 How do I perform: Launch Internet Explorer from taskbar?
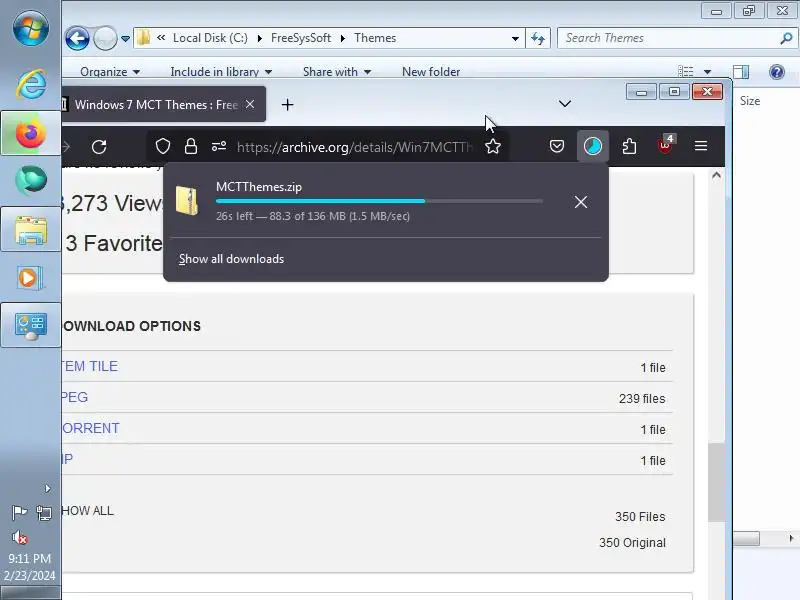(31, 84)
